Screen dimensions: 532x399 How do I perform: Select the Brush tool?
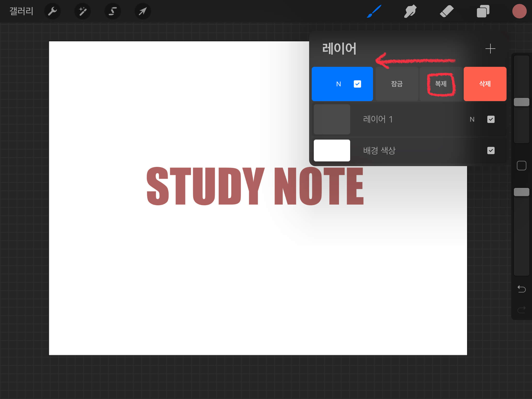click(x=374, y=11)
